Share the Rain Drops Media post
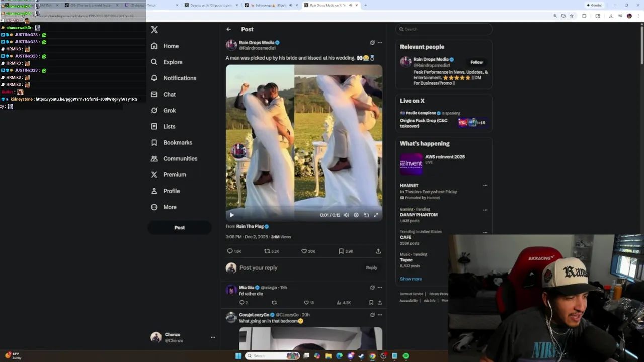 [378, 251]
